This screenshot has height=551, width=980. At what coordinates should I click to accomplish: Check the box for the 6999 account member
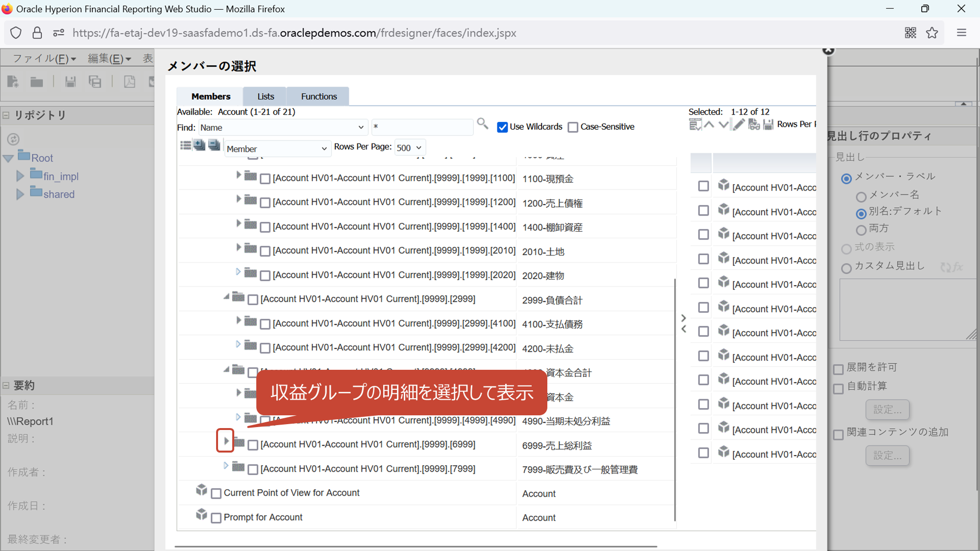pyautogui.click(x=253, y=445)
